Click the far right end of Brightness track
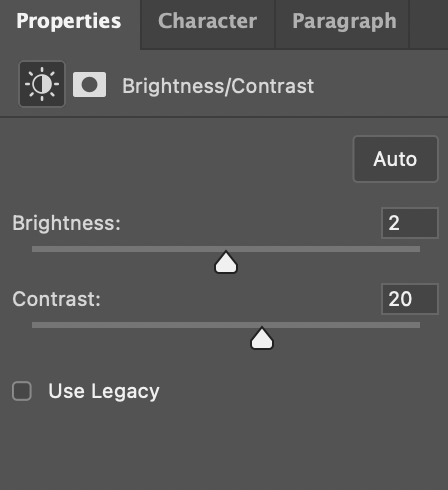The height and width of the screenshot is (490, 448). 418,249
